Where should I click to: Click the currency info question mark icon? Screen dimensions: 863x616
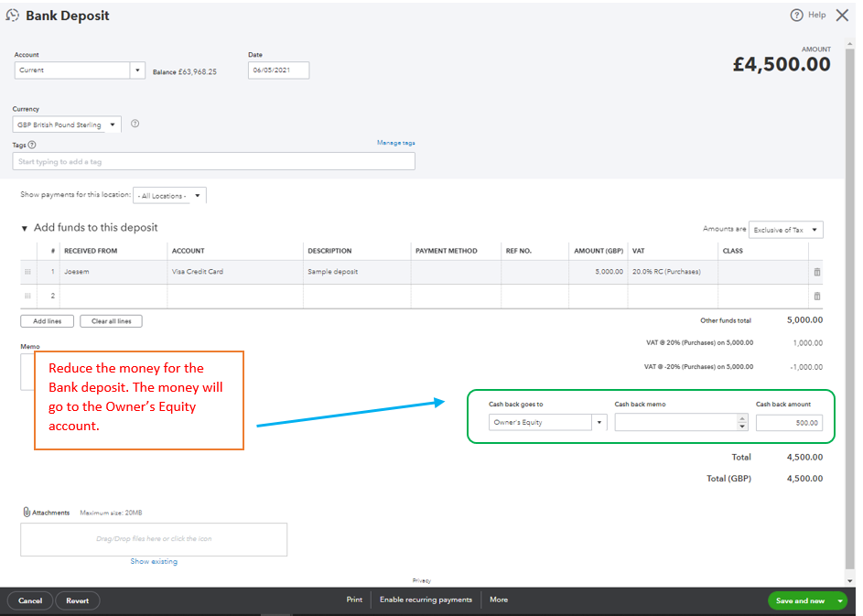coord(135,124)
